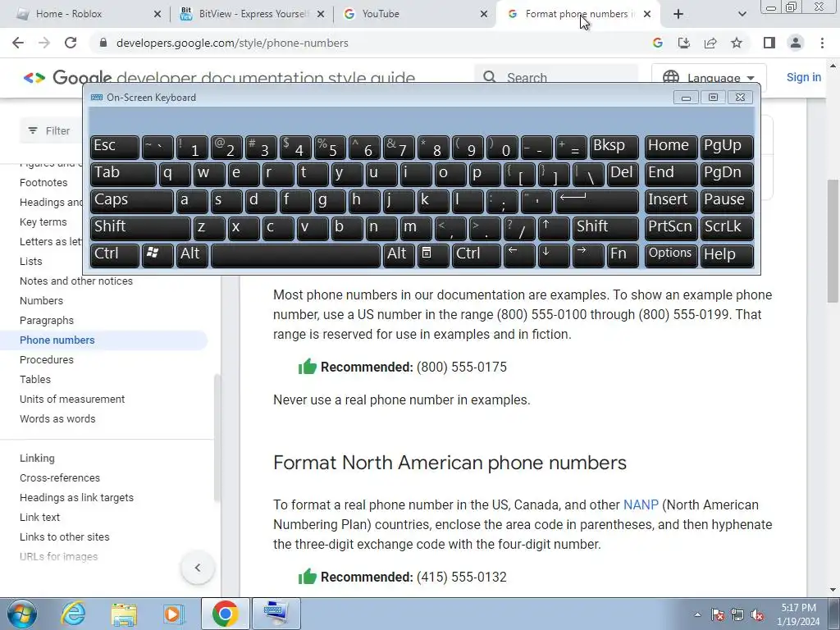Screen dimensions: 840x630
Task: Open Headings as link targets item
Action: coord(76,498)
